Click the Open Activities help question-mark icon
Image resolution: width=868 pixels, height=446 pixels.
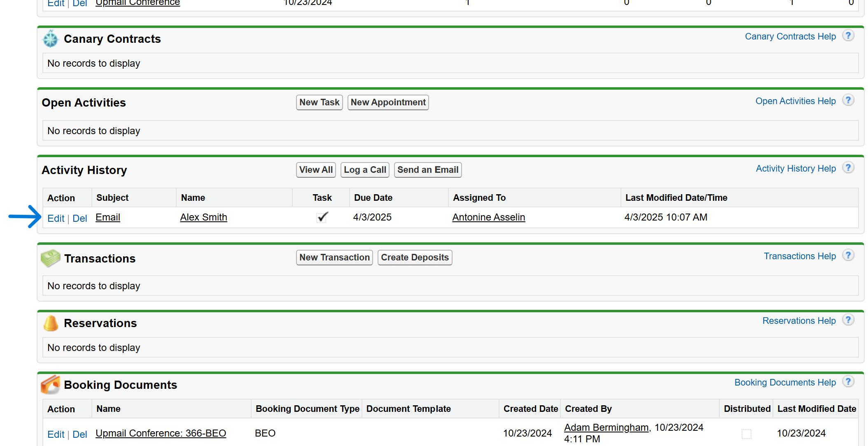coord(848,100)
